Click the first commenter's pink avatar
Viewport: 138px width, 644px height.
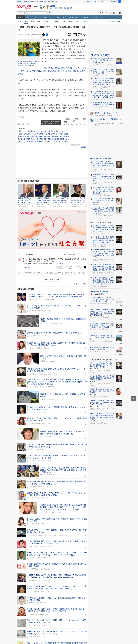tap(19, 260)
